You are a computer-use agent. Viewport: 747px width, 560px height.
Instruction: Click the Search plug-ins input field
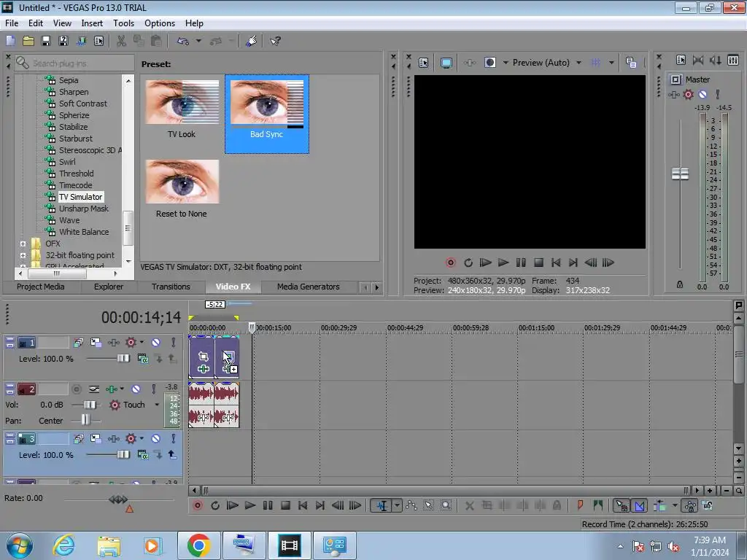(75, 63)
